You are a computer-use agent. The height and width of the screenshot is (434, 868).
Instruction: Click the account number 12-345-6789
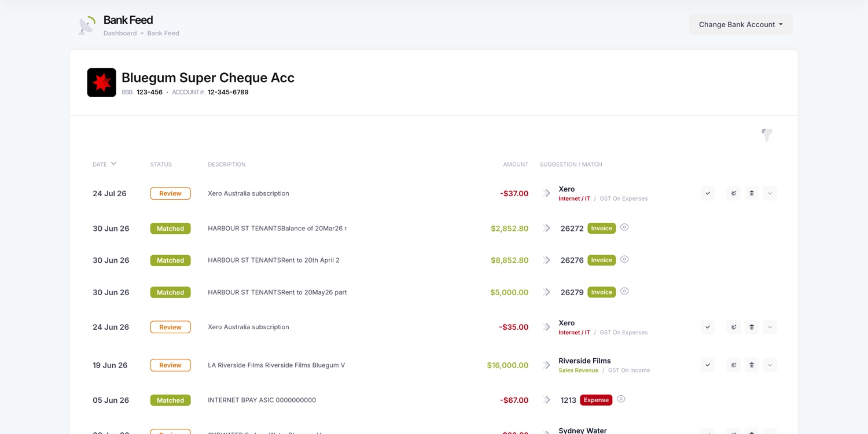pyautogui.click(x=228, y=92)
